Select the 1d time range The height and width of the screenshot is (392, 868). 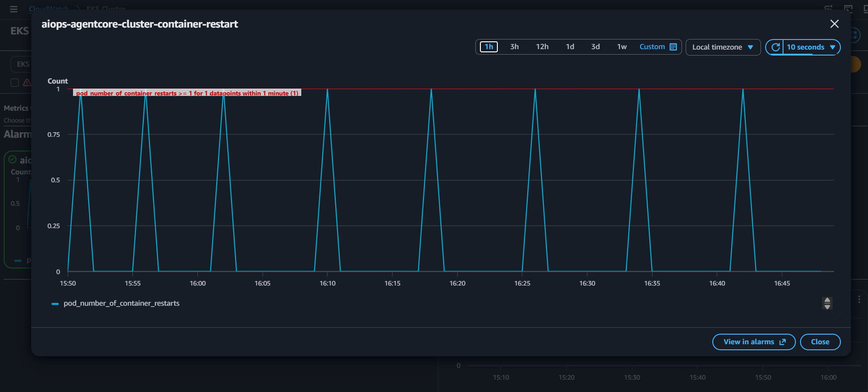(x=570, y=47)
